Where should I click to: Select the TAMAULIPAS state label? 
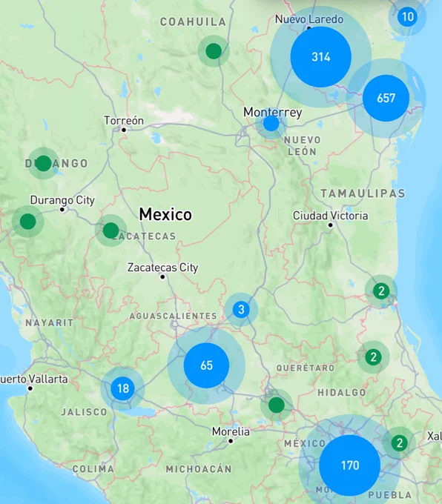click(x=363, y=193)
